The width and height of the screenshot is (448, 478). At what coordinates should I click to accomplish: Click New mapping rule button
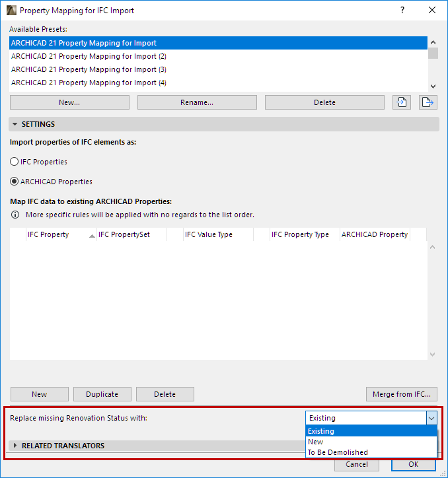(40, 394)
